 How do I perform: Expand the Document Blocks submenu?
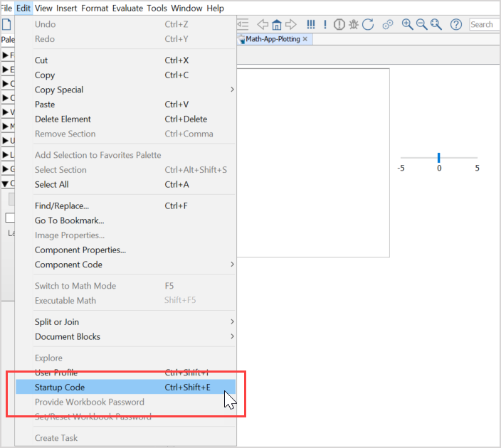[68, 336]
